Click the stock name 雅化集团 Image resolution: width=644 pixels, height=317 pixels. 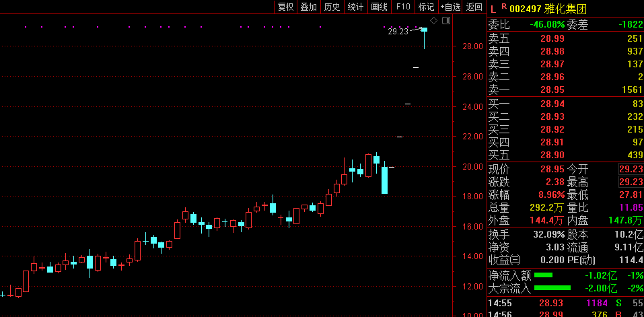(568, 9)
